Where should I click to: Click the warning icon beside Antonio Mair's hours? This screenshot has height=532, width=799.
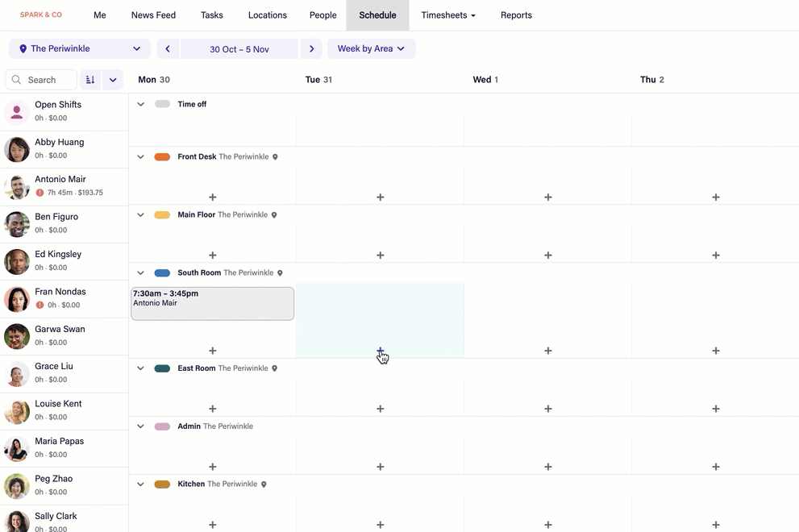(40, 193)
